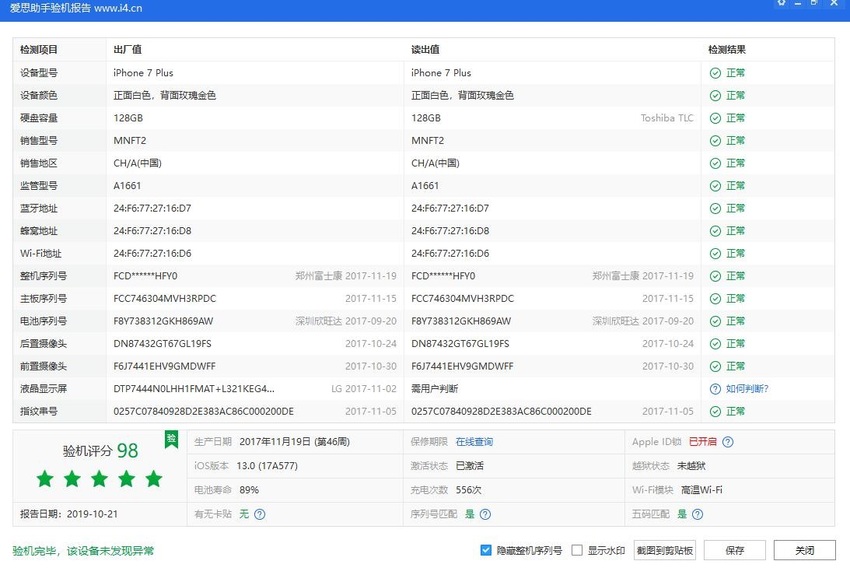850x575 pixels.
Task: Click the check icon in Wi-Fi地址 row
Action: tap(715, 254)
